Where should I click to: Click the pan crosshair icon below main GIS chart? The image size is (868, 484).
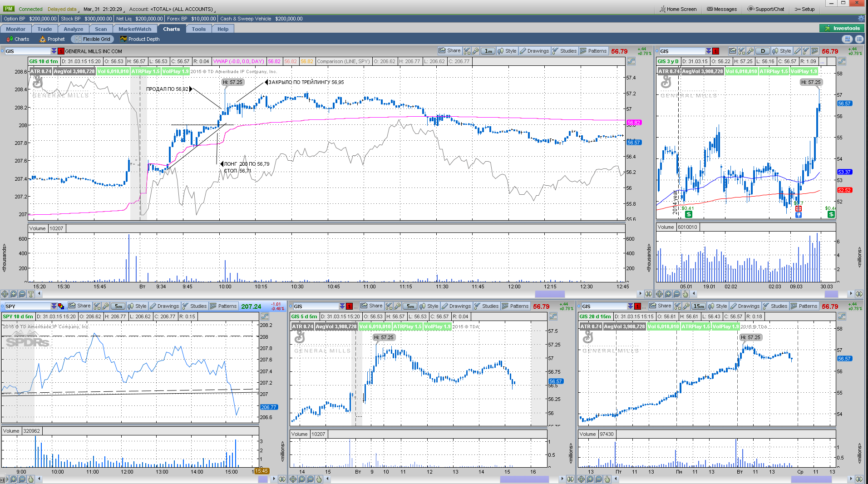pyautogui.click(x=5, y=294)
